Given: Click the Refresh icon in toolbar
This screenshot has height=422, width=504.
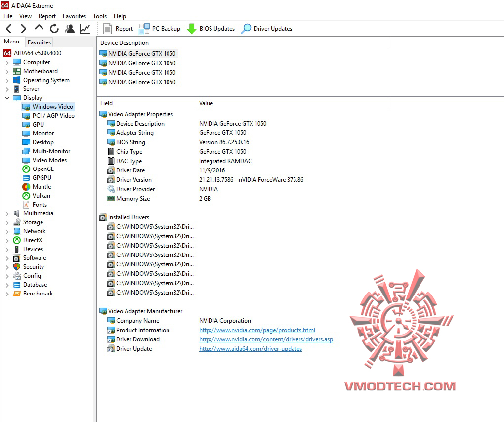Looking at the screenshot, I should (54, 29).
